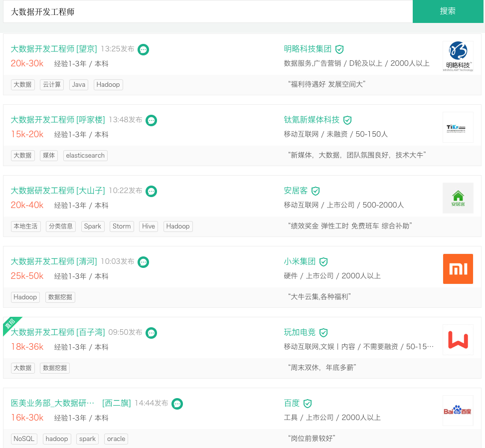Open the Baidu logo thumbnail
The width and height of the screenshot is (485, 448).
[x=458, y=411]
